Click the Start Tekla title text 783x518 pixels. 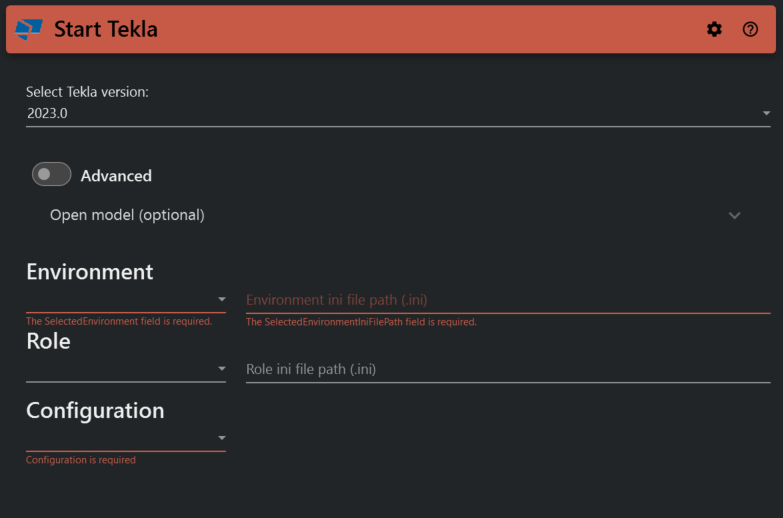point(105,30)
